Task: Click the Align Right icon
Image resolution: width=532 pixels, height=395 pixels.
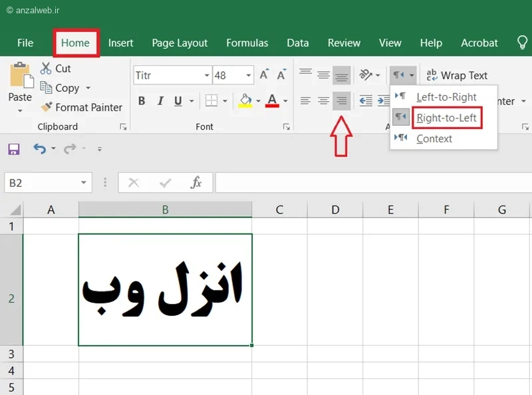Action: (x=341, y=101)
